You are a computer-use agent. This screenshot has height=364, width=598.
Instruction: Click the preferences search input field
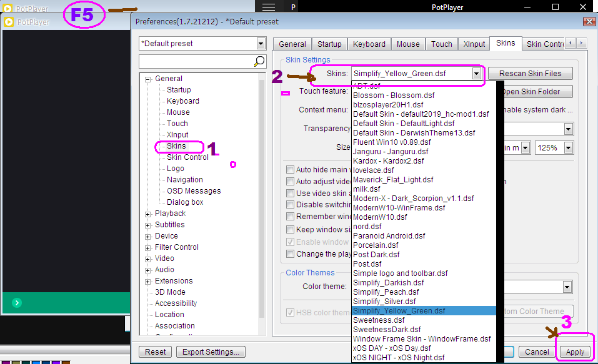[x=197, y=61]
